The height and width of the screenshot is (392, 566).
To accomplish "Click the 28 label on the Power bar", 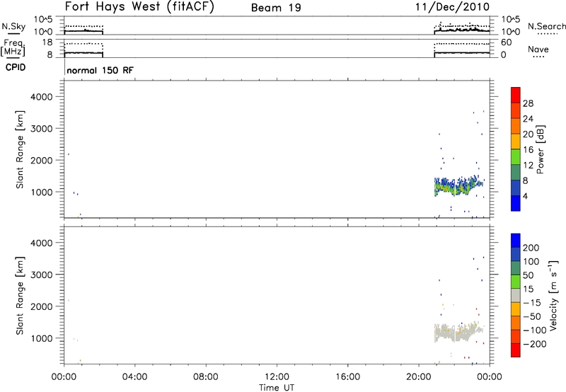I will click(528, 103).
